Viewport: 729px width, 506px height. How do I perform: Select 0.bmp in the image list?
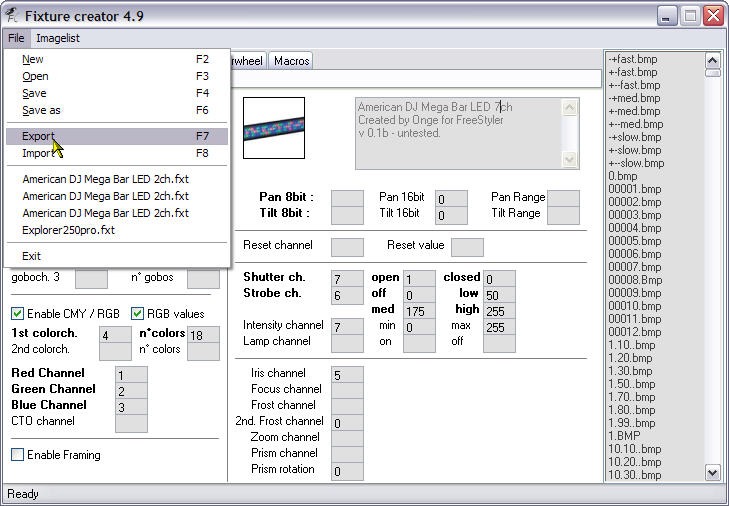pos(623,176)
